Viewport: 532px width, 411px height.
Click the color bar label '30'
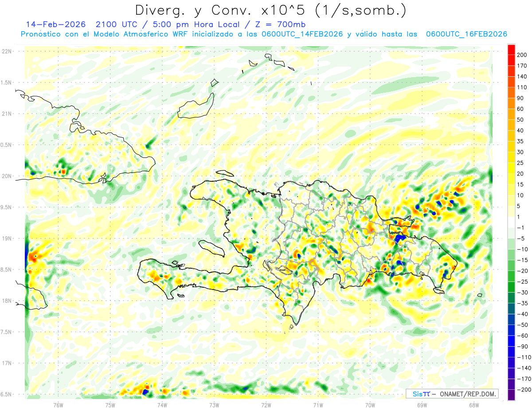click(x=520, y=152)
